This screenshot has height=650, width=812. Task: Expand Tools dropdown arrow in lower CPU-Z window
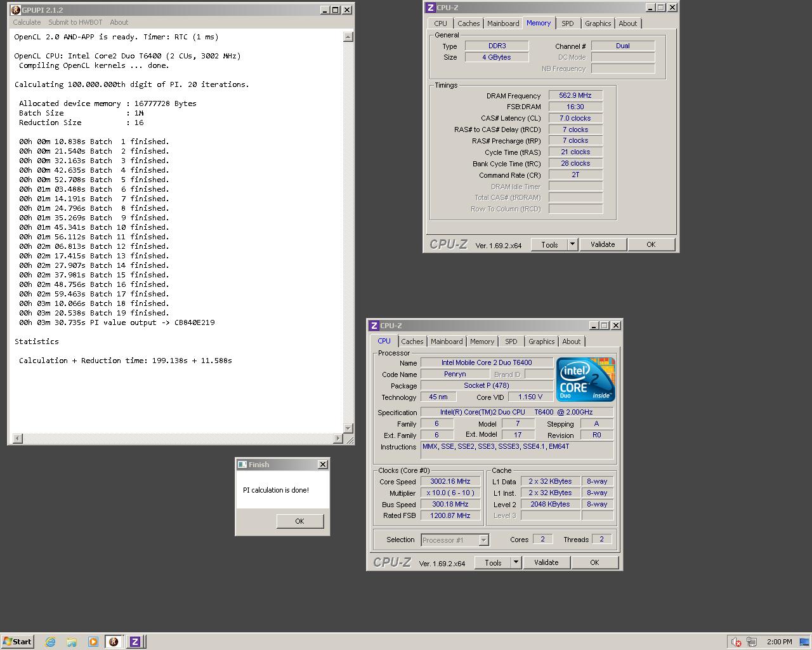(x=516, y=562)
